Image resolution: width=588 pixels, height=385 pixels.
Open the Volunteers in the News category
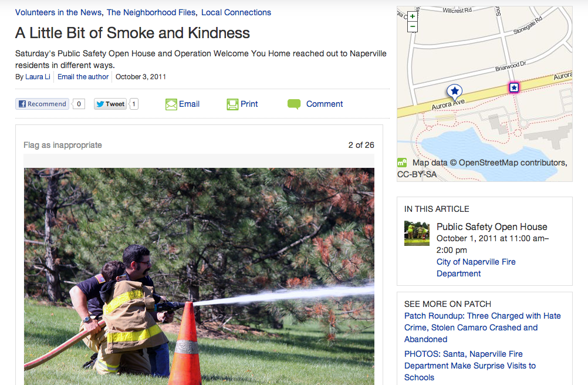click(58, 12)
